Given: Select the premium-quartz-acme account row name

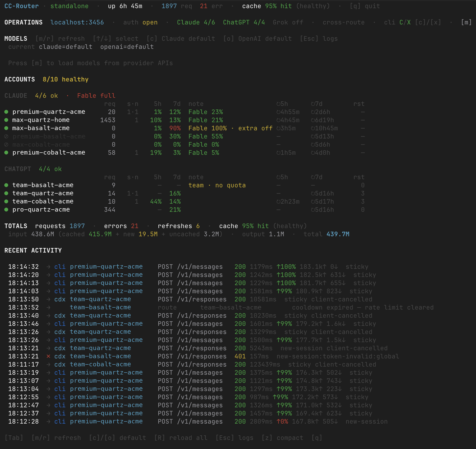Looking at the screenshot, I should tap(49, 112).
